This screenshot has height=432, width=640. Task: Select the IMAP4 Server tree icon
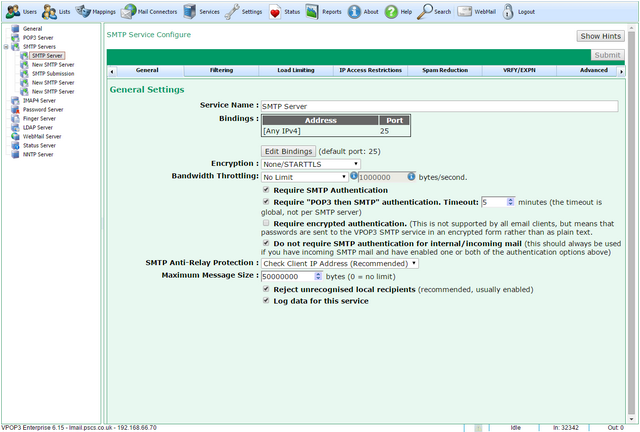[16, 100]
